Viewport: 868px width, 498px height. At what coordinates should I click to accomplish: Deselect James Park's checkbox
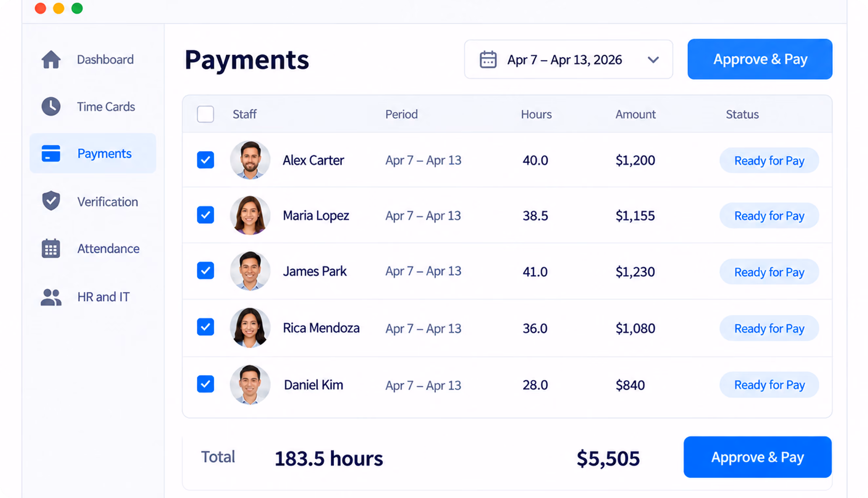coord(206,271)
